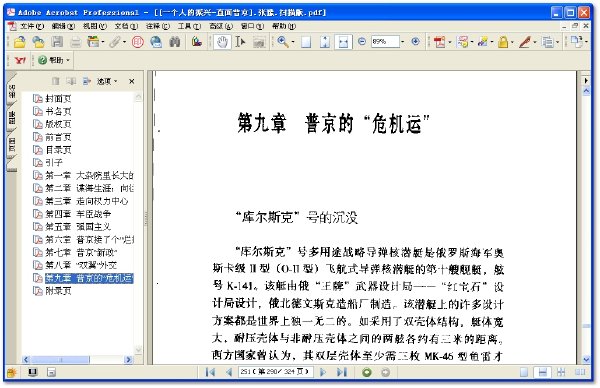
Task: Open the padlock Secure dropdown arrow
Action: pyautogui.click(x=512, y=42)
